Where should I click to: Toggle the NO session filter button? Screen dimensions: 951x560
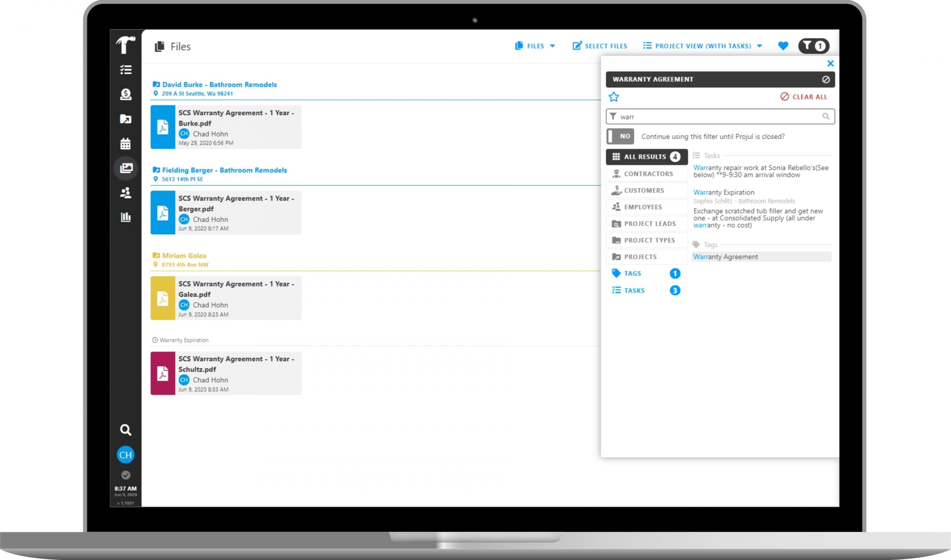621,137
